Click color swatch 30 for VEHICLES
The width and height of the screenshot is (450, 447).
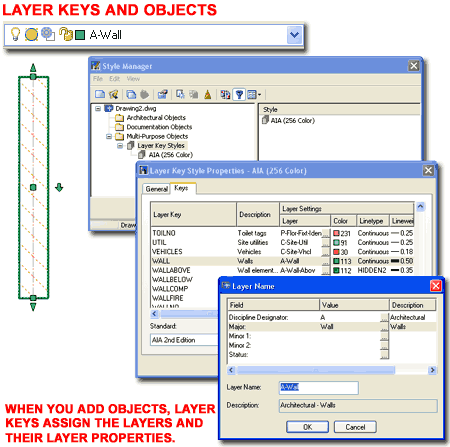(x=337, y=252)
